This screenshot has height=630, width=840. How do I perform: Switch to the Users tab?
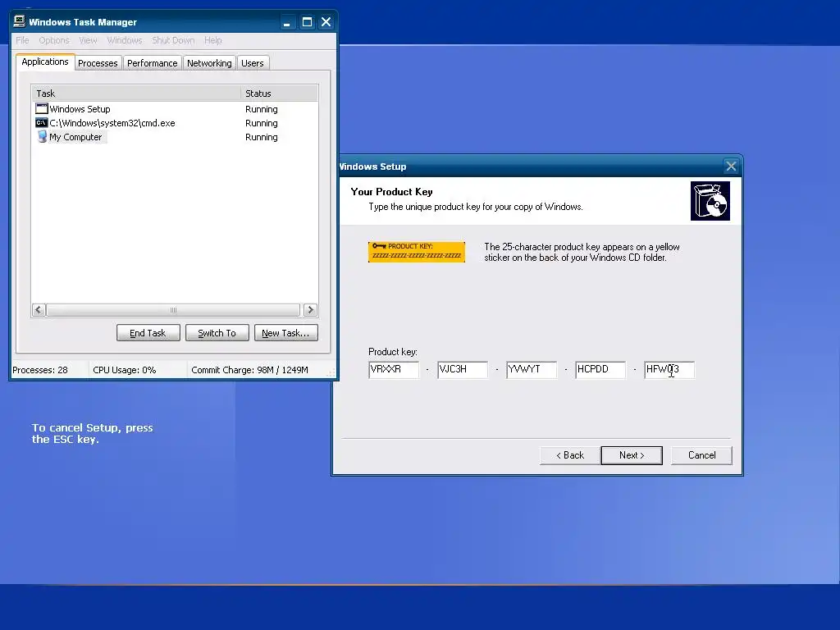pyautogui.click(x=253, y=63)
